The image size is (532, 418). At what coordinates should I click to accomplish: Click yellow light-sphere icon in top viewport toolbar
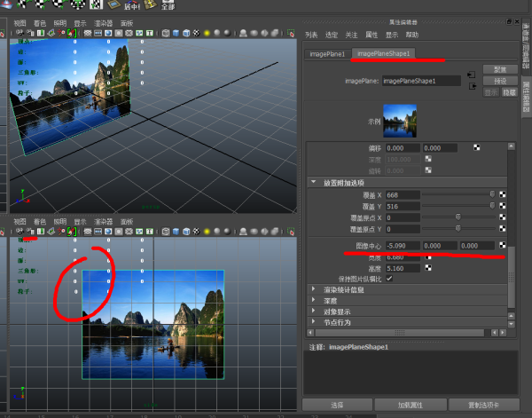(206, 33)
